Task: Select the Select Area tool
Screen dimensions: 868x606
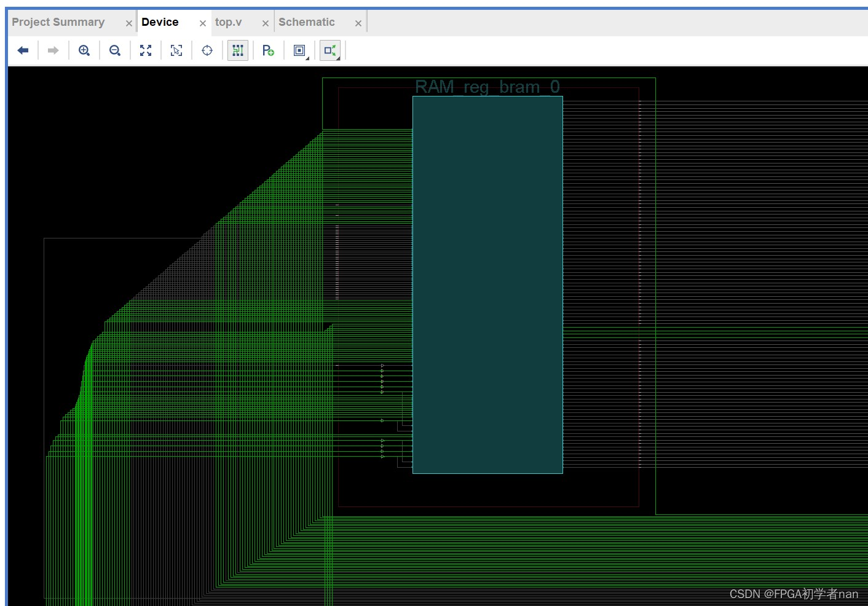Action: [x=176, y=50]
